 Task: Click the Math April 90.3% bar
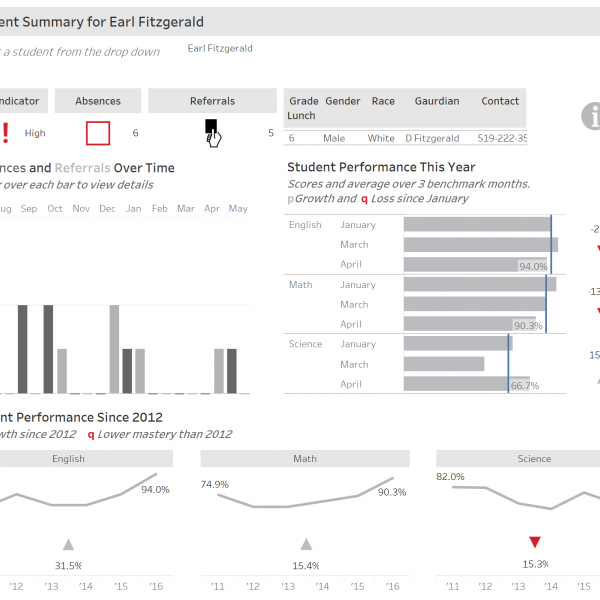point(470,324)
